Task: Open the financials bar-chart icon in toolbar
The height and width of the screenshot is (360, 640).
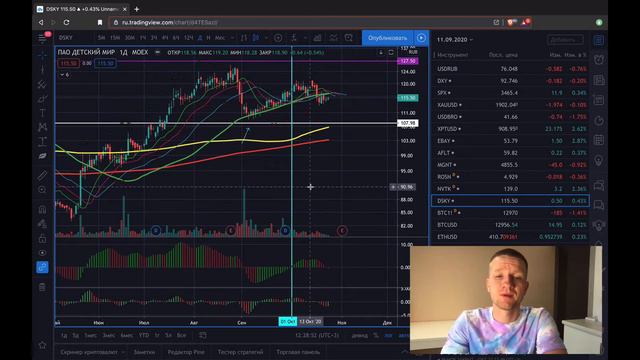Action: [x=317, y=38]
